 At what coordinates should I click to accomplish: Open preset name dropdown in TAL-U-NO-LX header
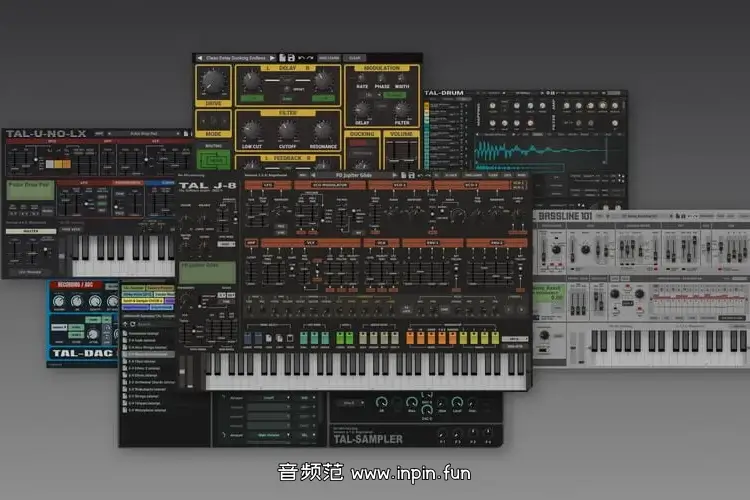[144, 133]
